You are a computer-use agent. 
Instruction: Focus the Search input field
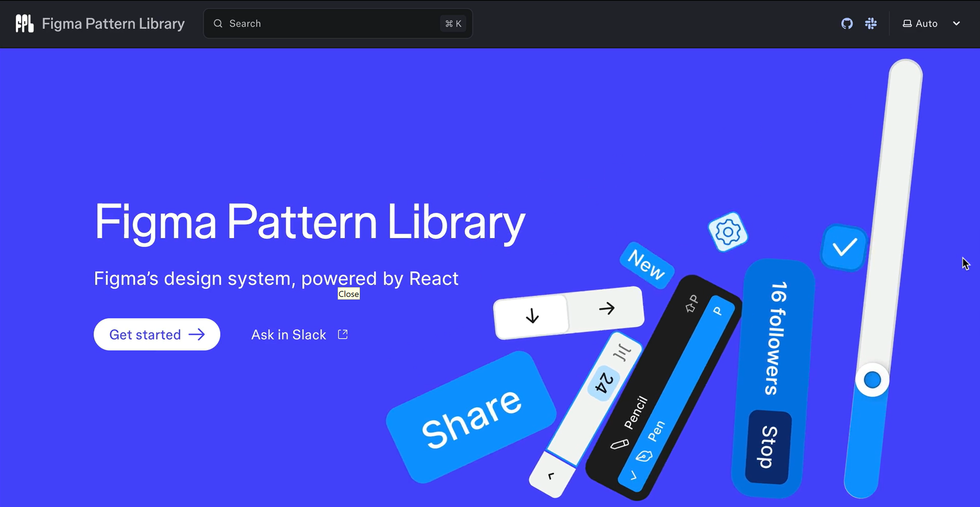[327, 24]
